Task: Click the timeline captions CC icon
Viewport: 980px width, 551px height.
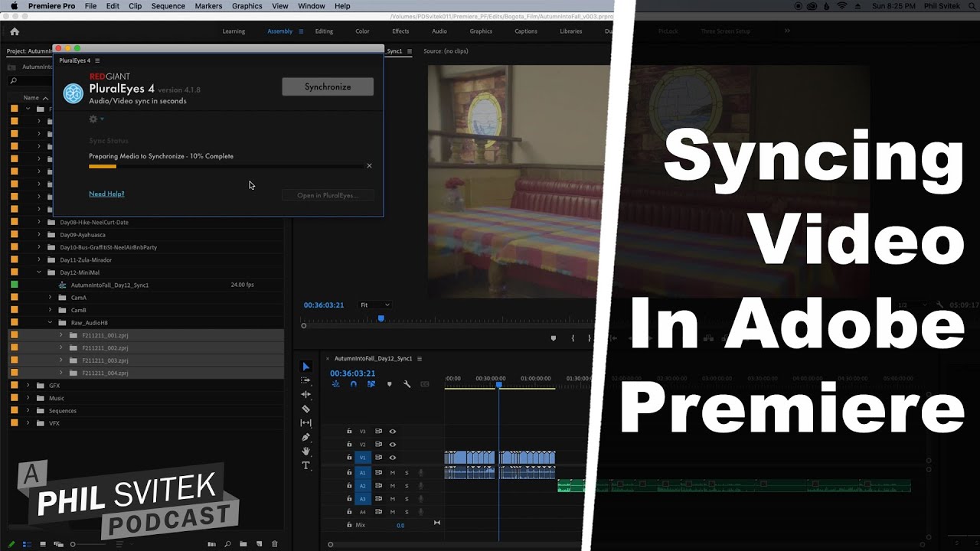Action: tap(425, 384)
